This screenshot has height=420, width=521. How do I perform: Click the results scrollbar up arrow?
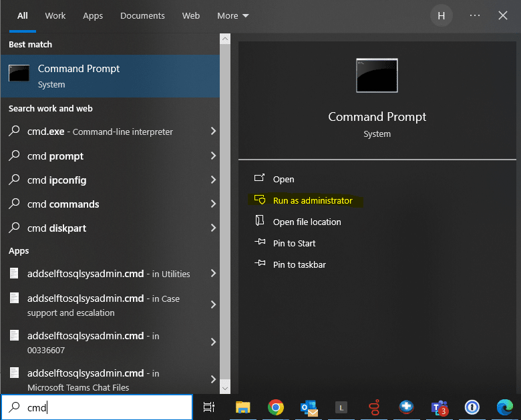click(x=225, y=39)
